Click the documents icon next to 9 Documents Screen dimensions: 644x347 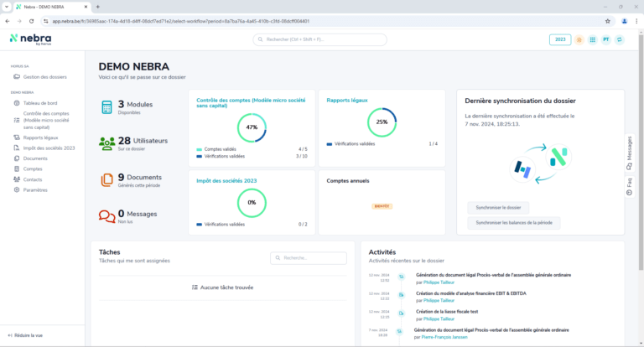pyautogui.click(x=106, y=180)
